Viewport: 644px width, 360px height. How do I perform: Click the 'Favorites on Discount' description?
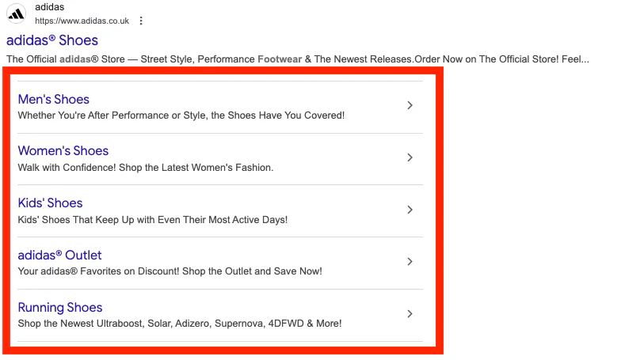pos(170,271)
